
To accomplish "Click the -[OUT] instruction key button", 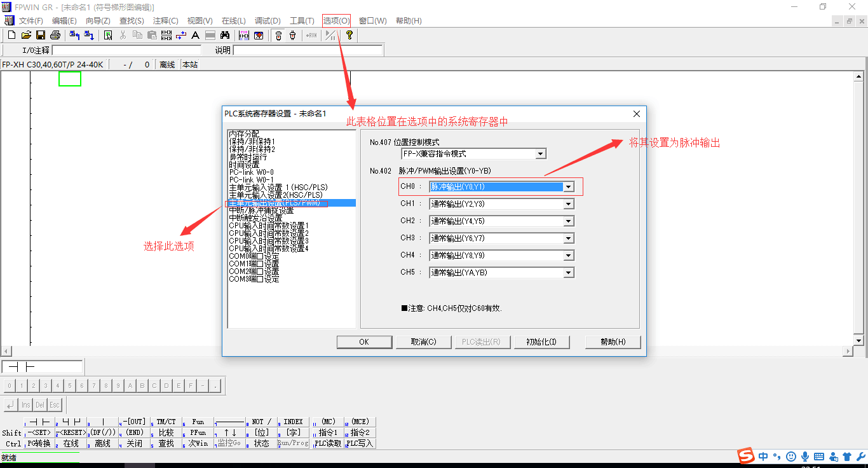I will click(134, 422).
